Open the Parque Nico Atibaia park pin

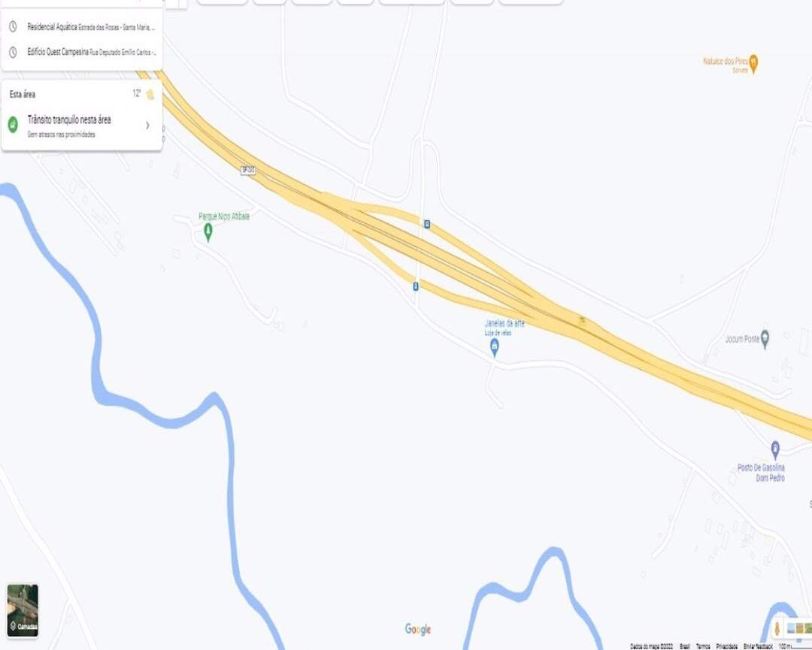208,232
